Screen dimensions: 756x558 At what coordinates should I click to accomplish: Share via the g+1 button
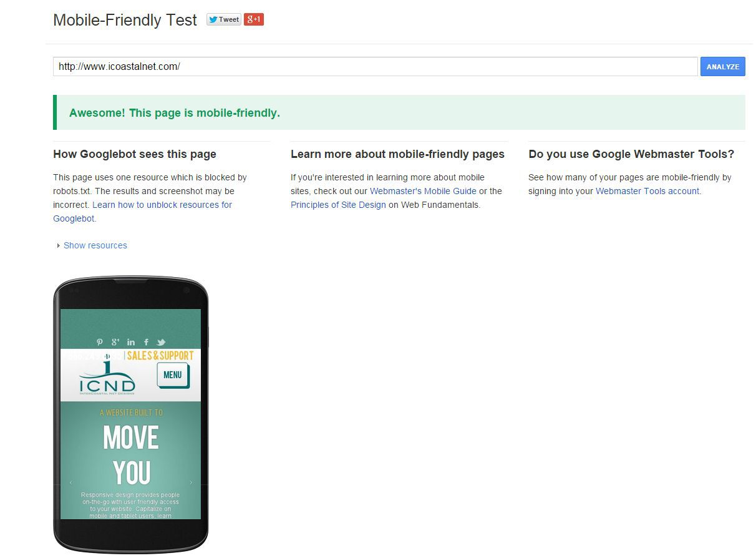point(253,19)
